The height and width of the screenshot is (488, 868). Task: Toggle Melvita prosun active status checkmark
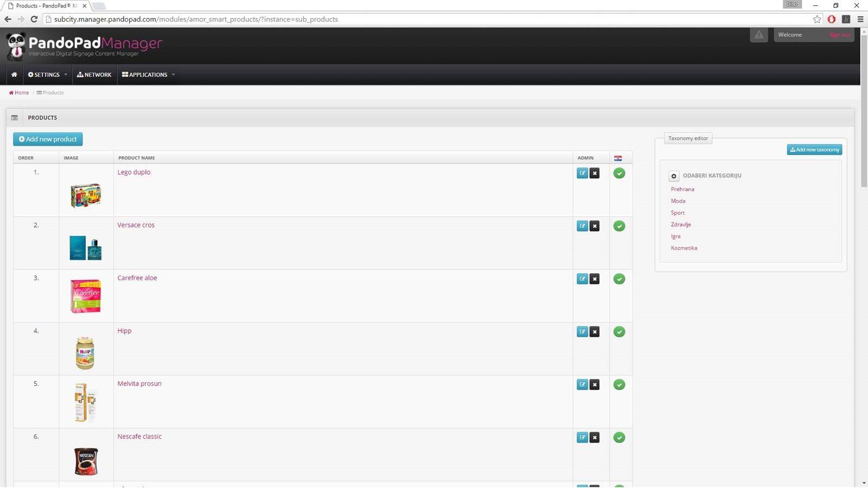619,385
